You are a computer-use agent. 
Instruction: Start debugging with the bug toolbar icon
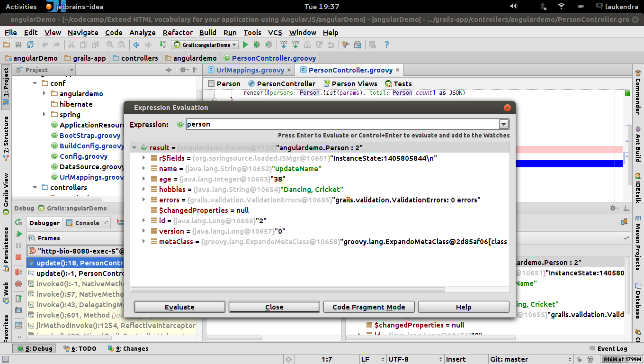pyautogui.click(x=257, y=45)
